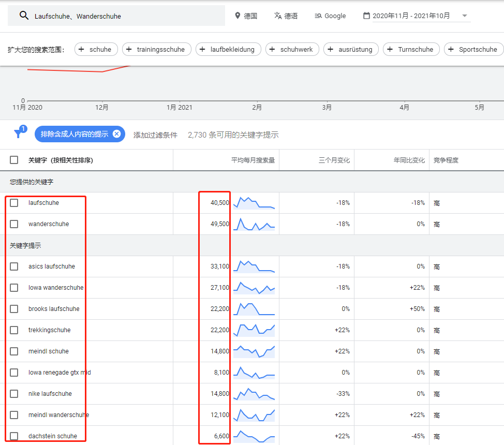Click the search magnifier icon
Screen dimensions: 504x445
[24, 16]
